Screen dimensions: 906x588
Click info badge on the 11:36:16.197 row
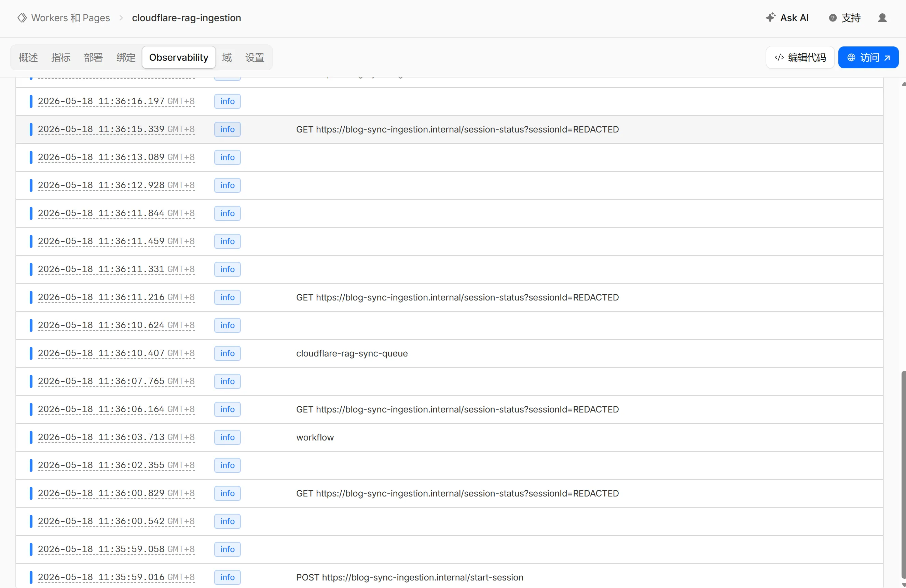227,101
